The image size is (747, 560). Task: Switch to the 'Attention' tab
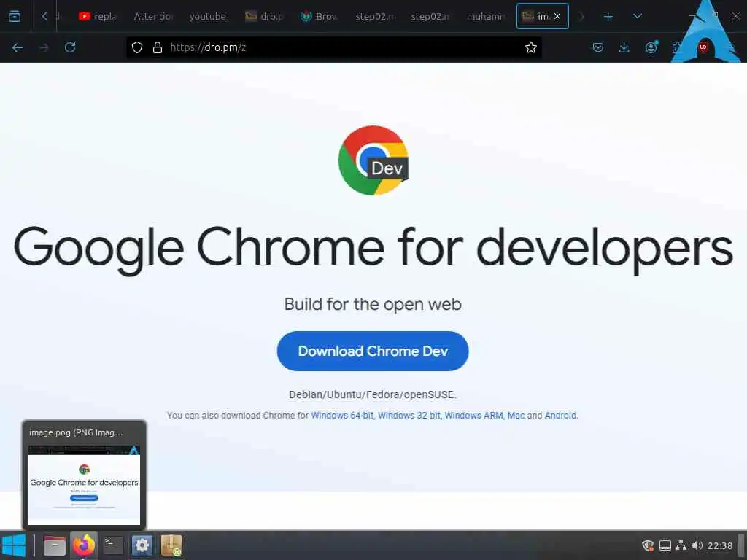153,17
